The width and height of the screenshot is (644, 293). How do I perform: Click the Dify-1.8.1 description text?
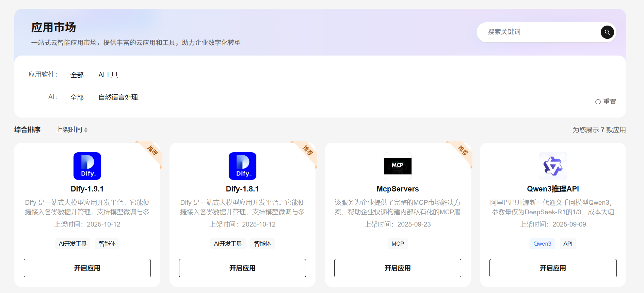tap(242, 207)
